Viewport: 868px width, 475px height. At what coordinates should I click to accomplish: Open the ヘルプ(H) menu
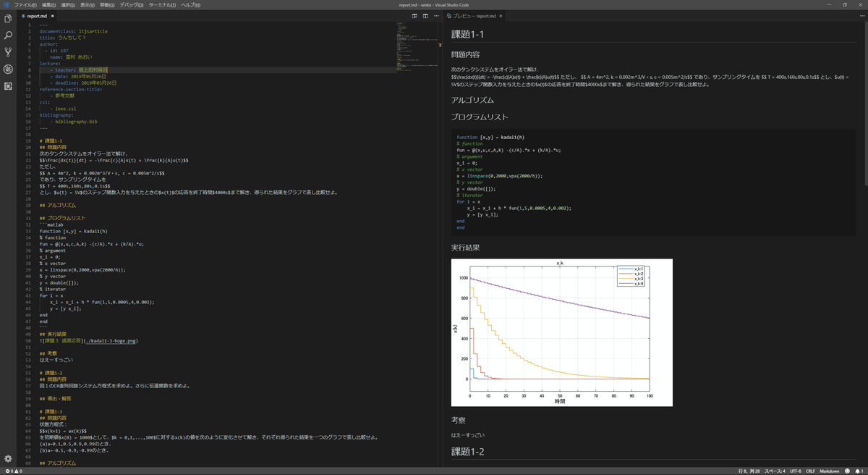pyautogui.click(x=191, y=4)
